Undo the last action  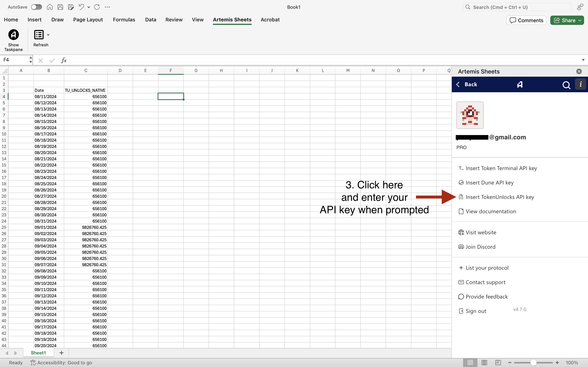pyautogui.click(x=81, y=7)
